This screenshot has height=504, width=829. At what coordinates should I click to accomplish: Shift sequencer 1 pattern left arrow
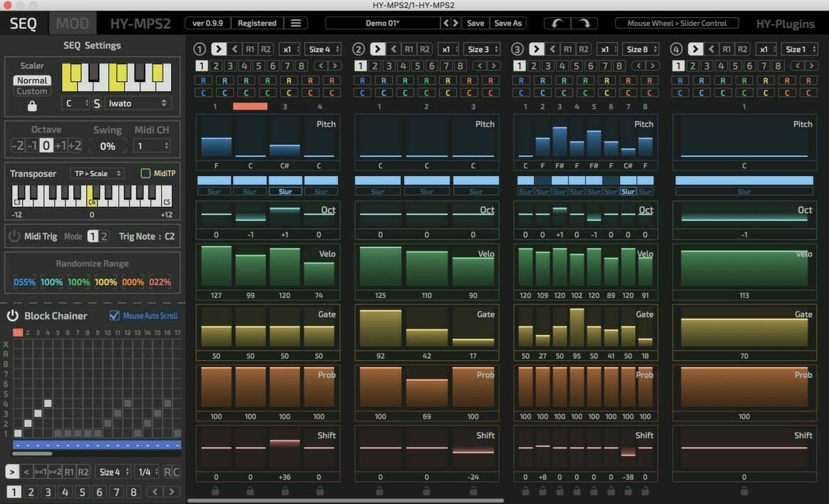tap(321, 66)
